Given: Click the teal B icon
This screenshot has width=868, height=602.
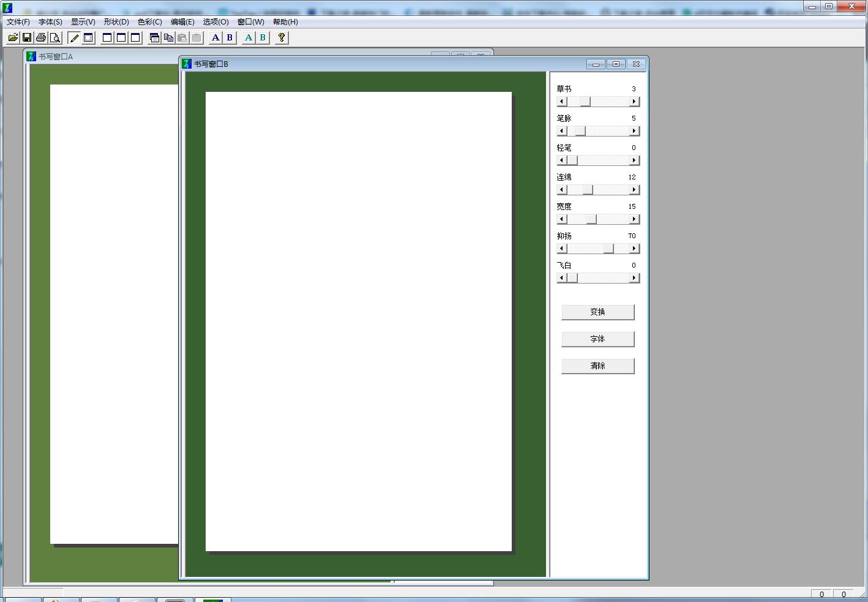Looking at the screenshot, I should tap(263, 38).
